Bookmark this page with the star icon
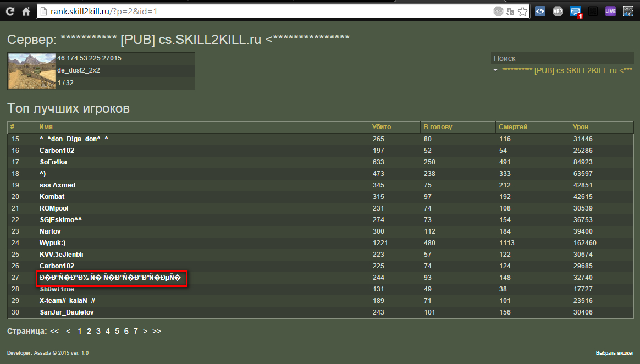This screenshot has width=640, height=364. coord(522,12)
